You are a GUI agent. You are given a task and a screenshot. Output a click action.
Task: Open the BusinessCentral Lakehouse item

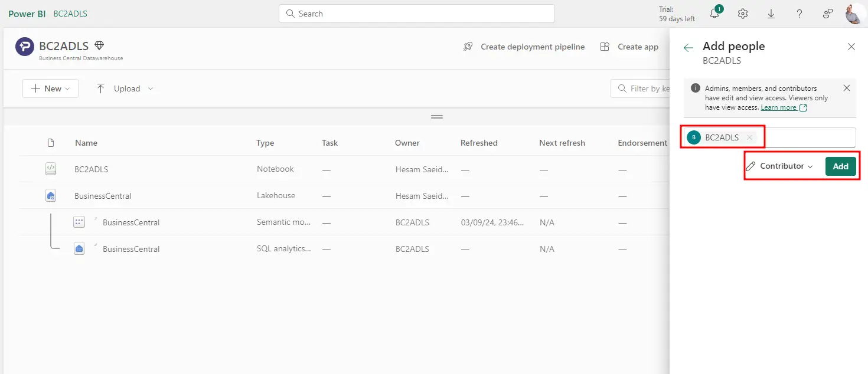(103, 196)
